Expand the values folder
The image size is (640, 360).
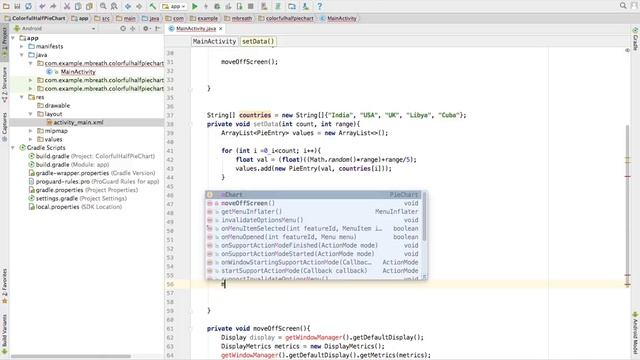pos(31,140)
